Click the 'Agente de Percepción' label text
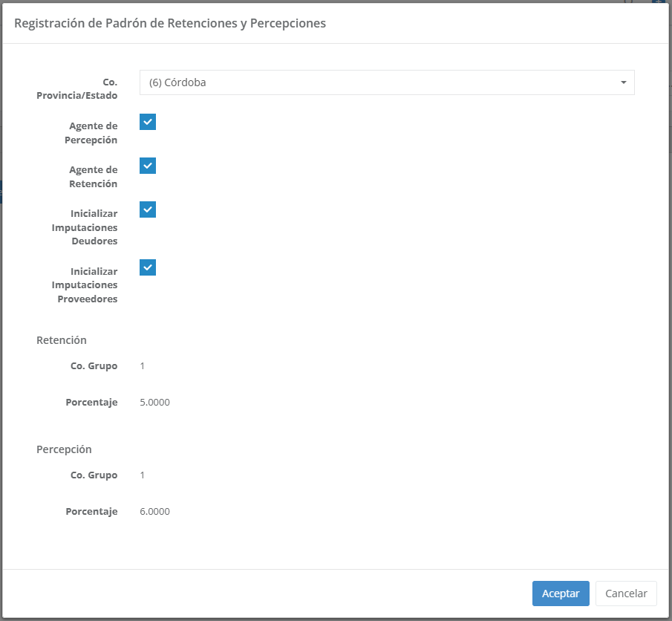Screen dimensions: 672x621 point(93,133)
